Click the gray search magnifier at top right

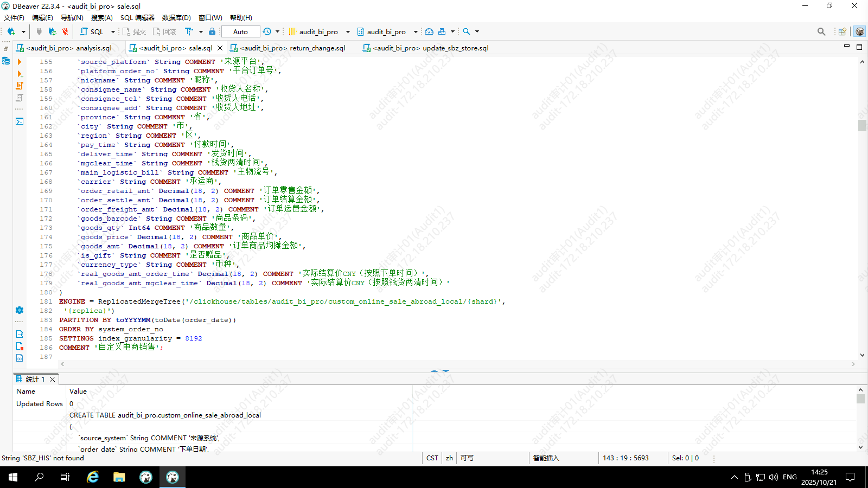(821, 32)
